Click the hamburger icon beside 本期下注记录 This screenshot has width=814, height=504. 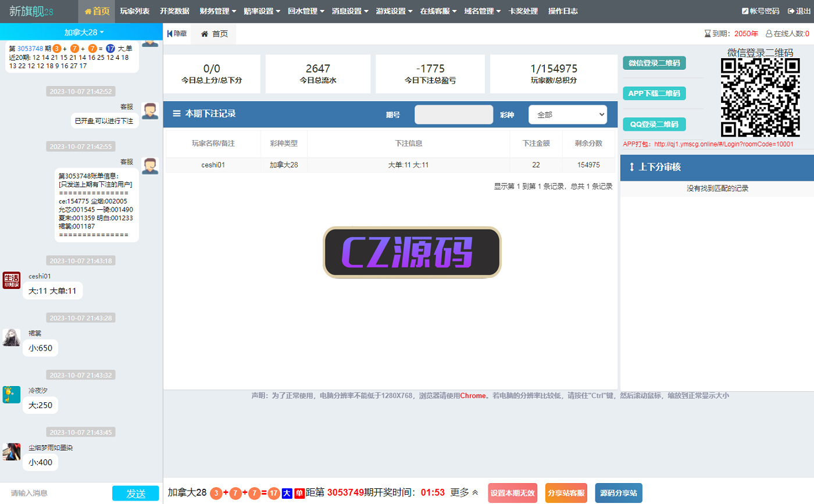(x=177, y=114)
